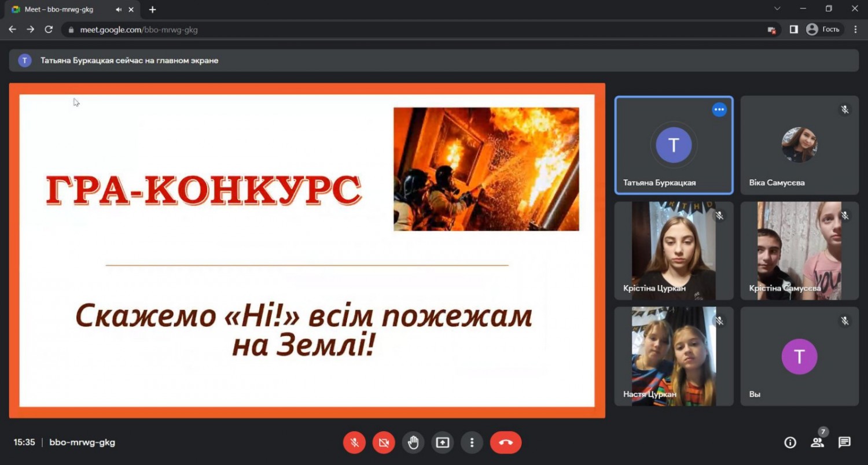Show the participants list with badge 7
The image size is (868, 465).
[x=818, y=442]
